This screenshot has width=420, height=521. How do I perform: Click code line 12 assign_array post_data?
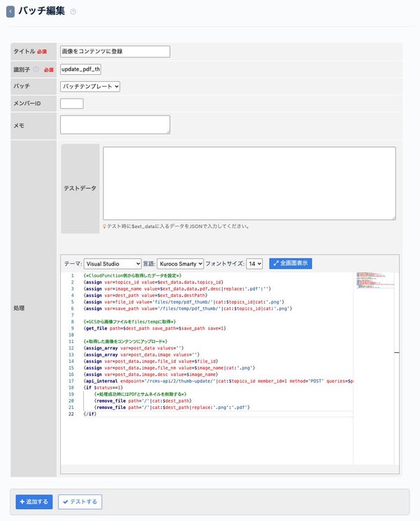[134, 348]
